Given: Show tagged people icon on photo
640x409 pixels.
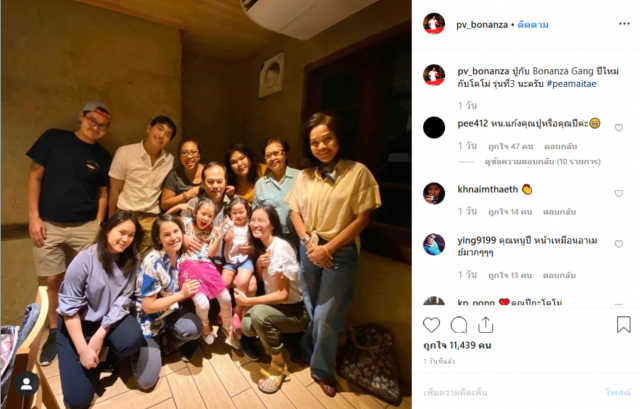Looking at the screenshot, I should coord(27,384).
